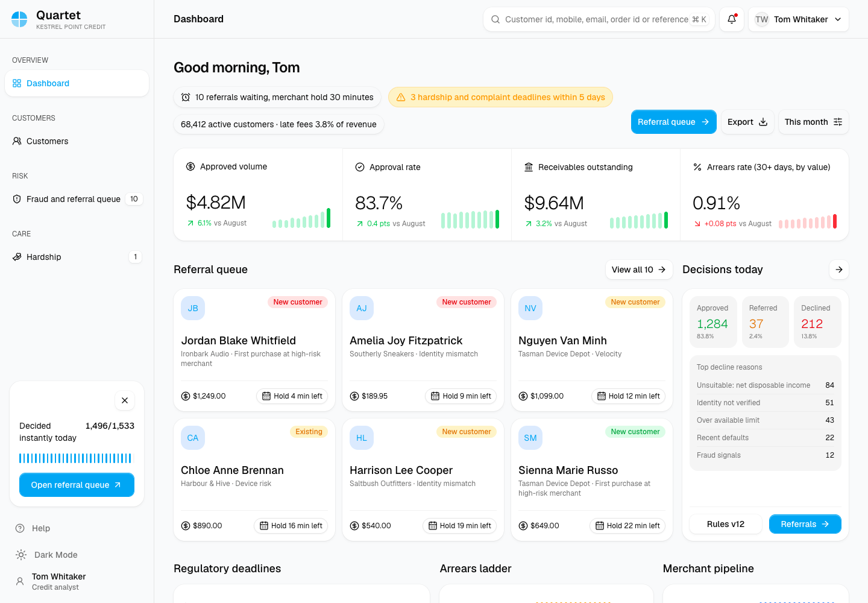The image size is (868, 603).
Task: Click the user icon beside Tom Whitaker sidebar
Action: pyautogui.click(x=20, y=581)
